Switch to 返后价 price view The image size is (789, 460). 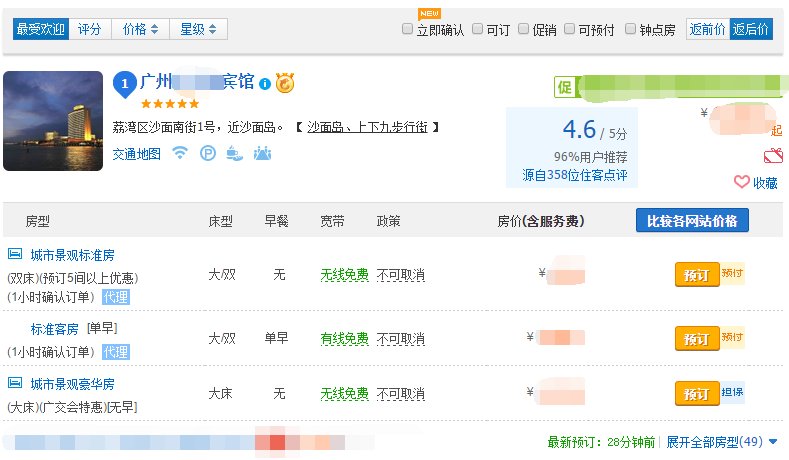coord(751,29)
